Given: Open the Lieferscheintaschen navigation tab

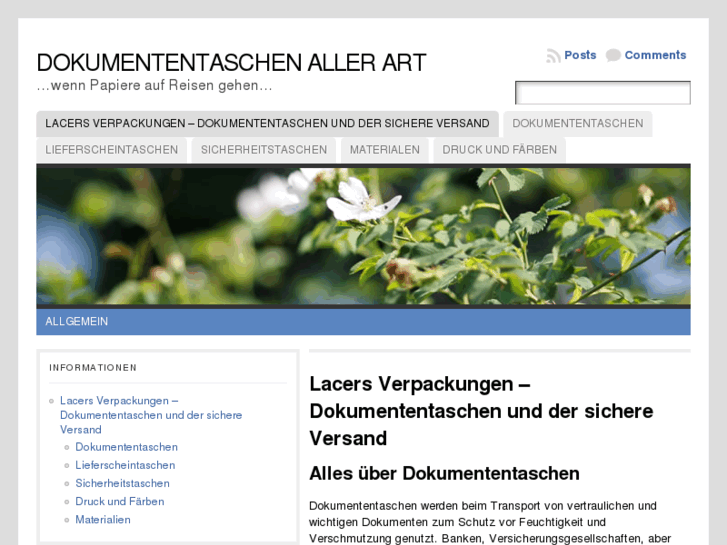Looking at the screenshot, I should pos(112,150).
